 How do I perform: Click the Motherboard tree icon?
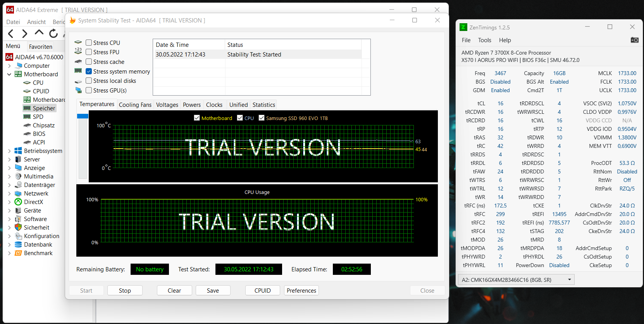[x=18, y=74]
